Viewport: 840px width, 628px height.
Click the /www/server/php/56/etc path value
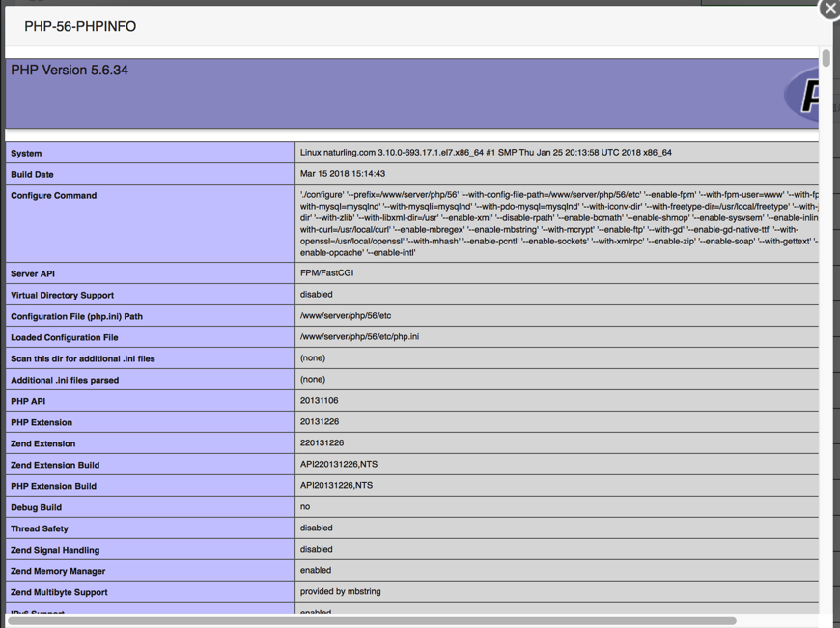[346, 316]
